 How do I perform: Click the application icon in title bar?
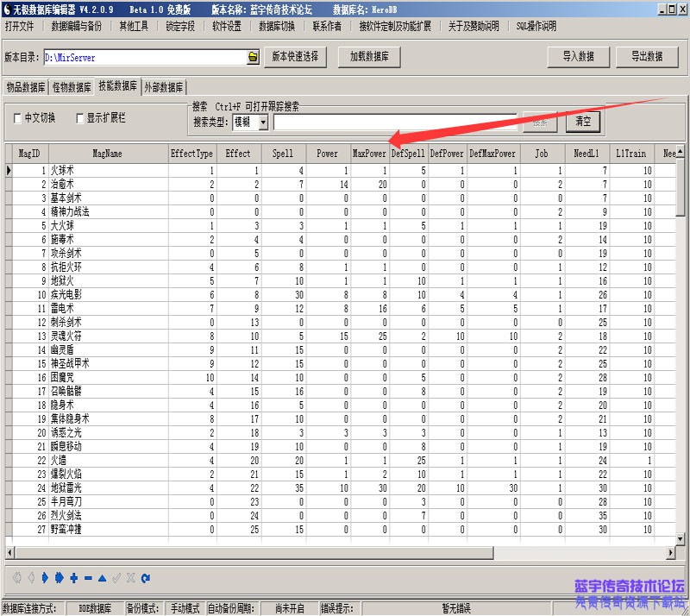[x=7, y=8]
